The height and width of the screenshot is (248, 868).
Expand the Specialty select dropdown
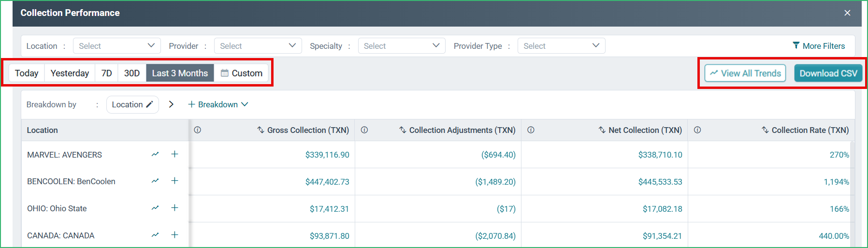point(402,46)
